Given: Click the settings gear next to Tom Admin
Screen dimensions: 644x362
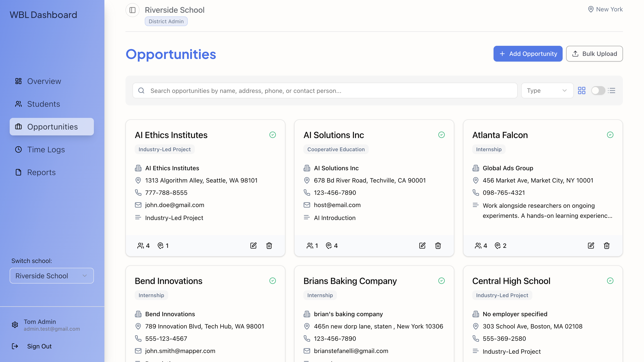Looking at the screenshot, I should [15, 325].
